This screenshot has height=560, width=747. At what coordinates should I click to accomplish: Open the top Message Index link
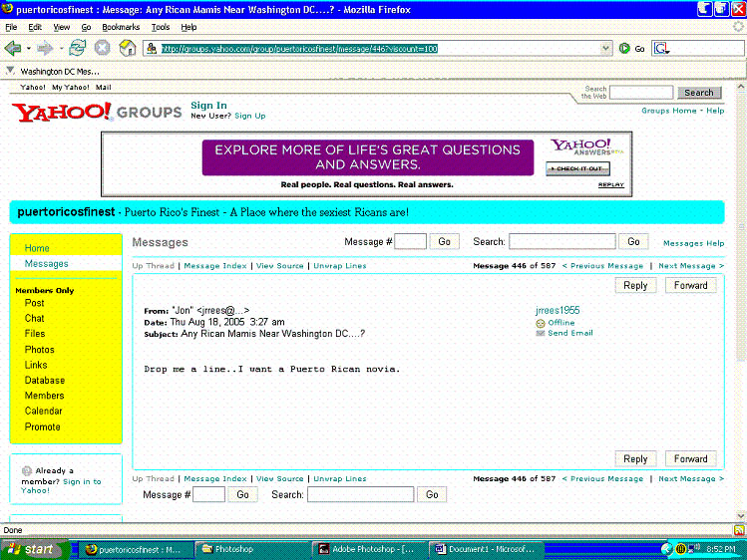click(215, 266)
